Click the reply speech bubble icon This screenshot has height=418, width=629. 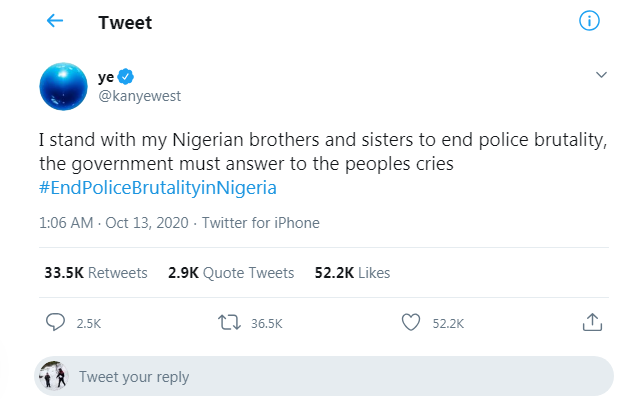pyautogui.click(x=56, y=322)
